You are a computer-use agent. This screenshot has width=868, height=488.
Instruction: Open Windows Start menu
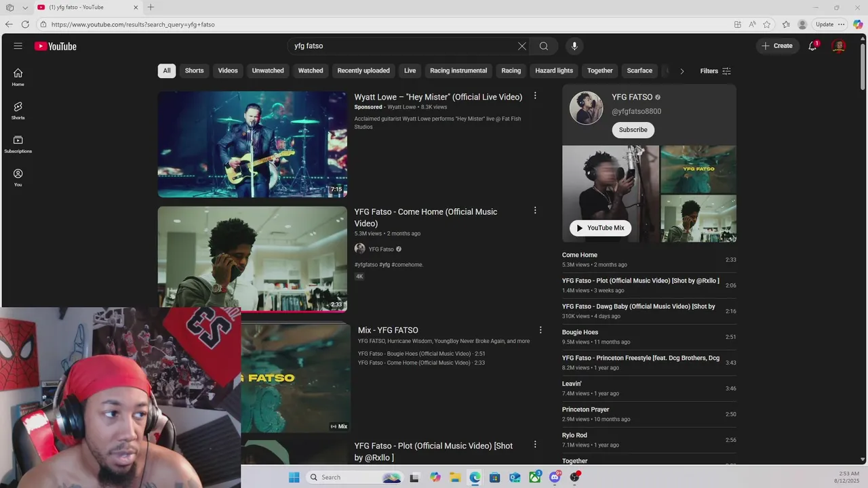[294, 477]
